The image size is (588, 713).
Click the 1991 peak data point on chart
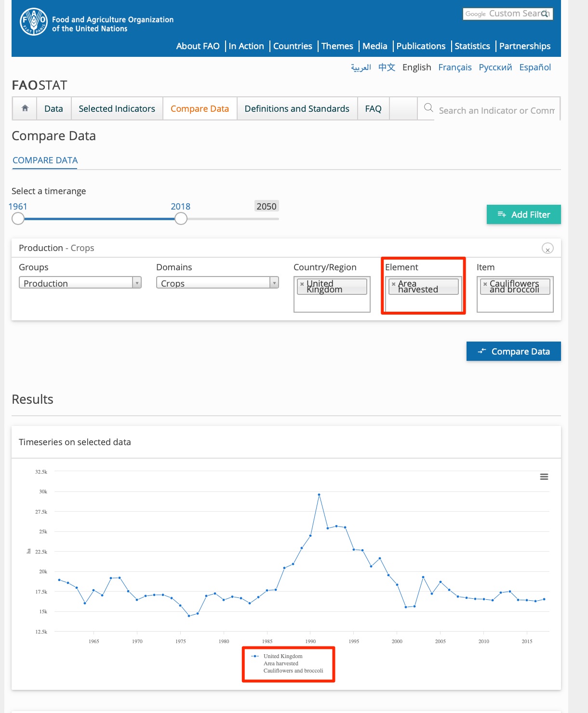(x=319, y=495)
